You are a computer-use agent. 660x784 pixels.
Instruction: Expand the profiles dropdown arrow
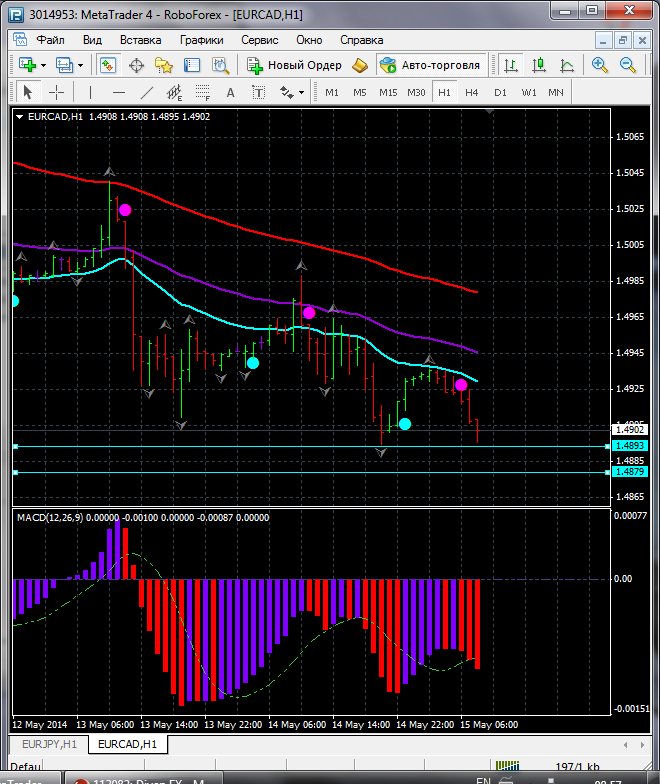pos(81,65)
